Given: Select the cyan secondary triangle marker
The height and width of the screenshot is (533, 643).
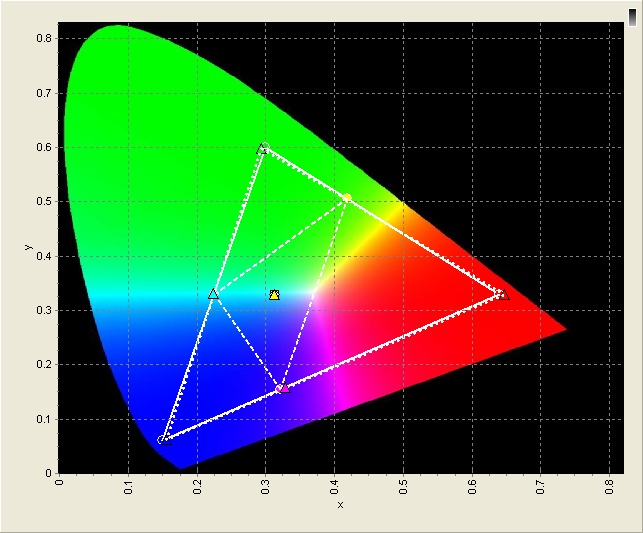Looking at the screenshot, I should pos(213,294).
